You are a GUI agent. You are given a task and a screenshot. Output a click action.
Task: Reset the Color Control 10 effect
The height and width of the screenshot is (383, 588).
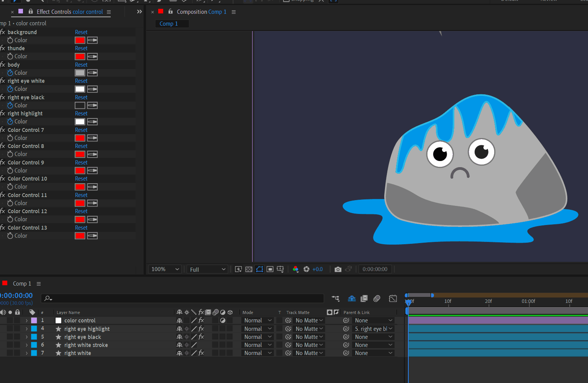(x=81, y=179)
